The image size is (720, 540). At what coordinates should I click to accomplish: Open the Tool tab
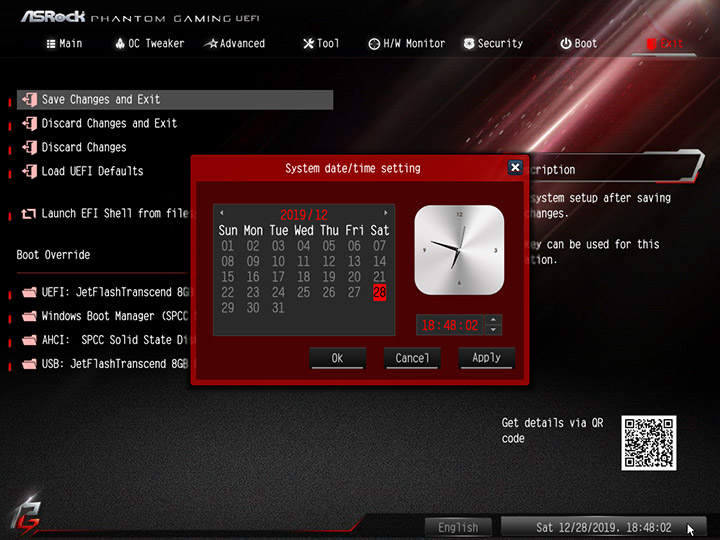click(x=321, y=44)
